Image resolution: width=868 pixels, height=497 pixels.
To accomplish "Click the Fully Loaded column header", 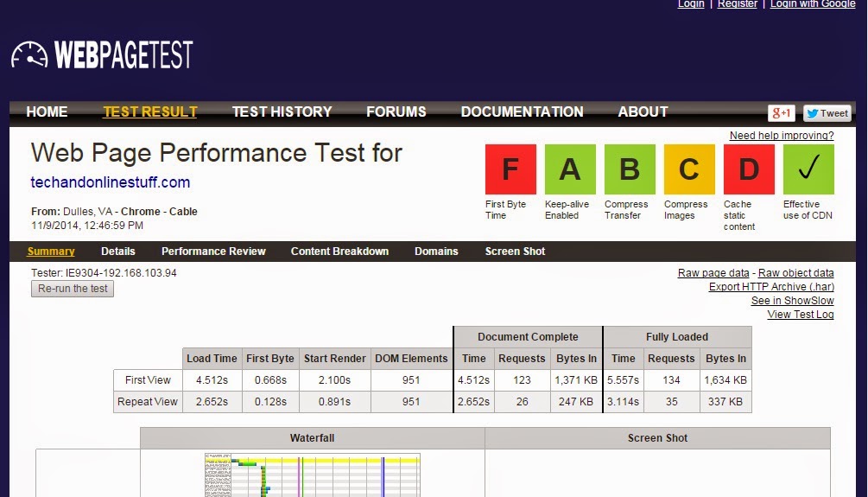I will 677,337.
